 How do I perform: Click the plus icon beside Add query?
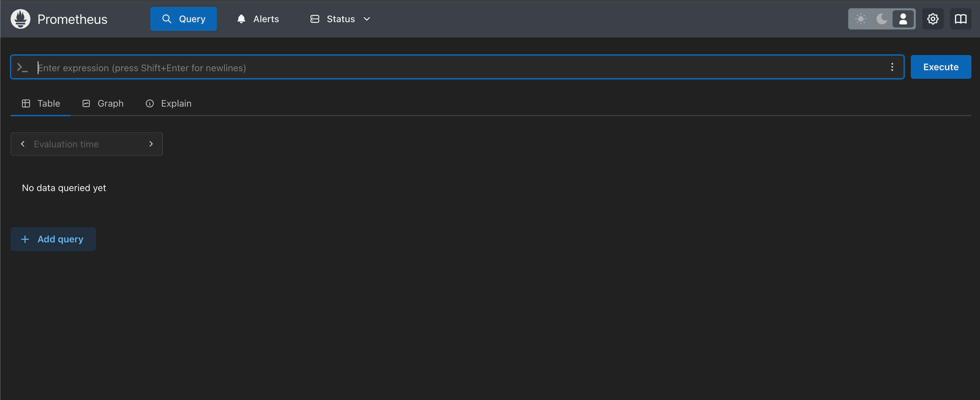pos(25,239)
